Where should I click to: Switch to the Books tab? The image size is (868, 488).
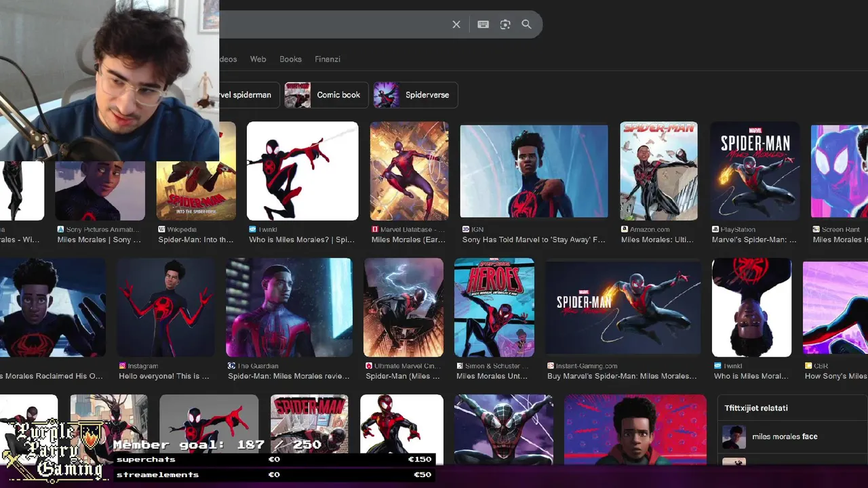point(290,59)
